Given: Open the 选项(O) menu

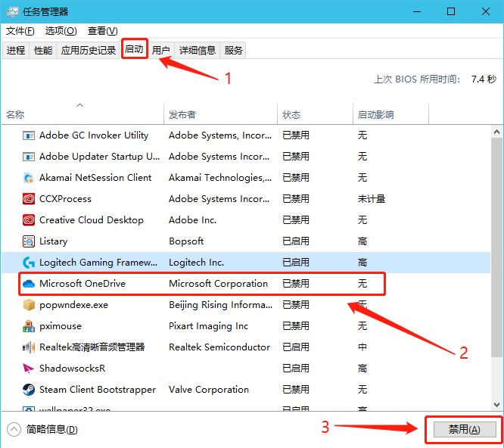Looking at the screenshot, I should [61, 31].
